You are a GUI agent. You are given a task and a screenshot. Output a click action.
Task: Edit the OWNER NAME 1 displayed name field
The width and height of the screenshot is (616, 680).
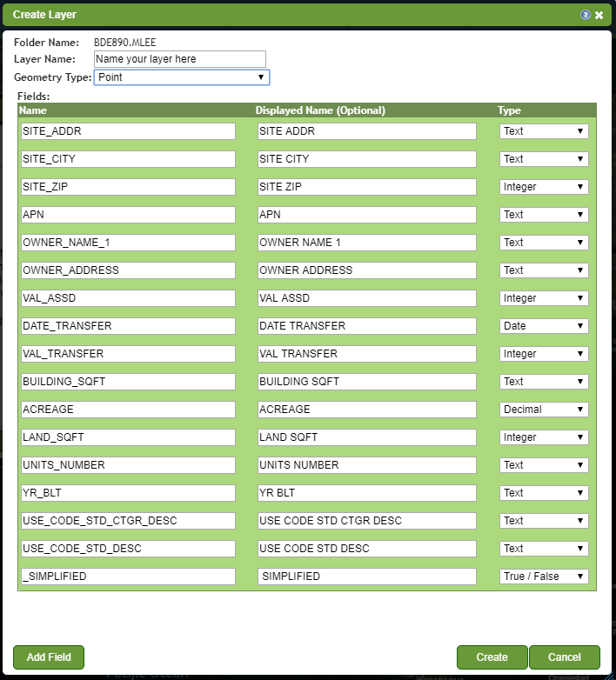coord(366,242)
